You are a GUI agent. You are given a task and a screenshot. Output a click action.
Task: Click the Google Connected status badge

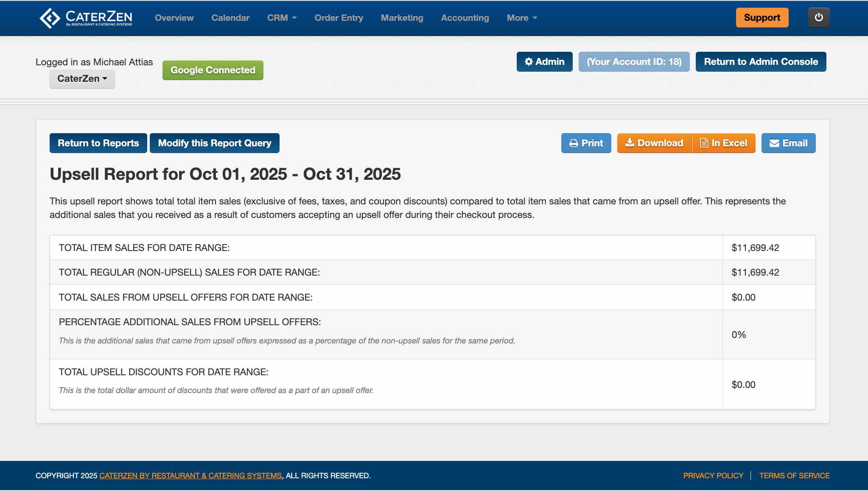pos(213,70)
